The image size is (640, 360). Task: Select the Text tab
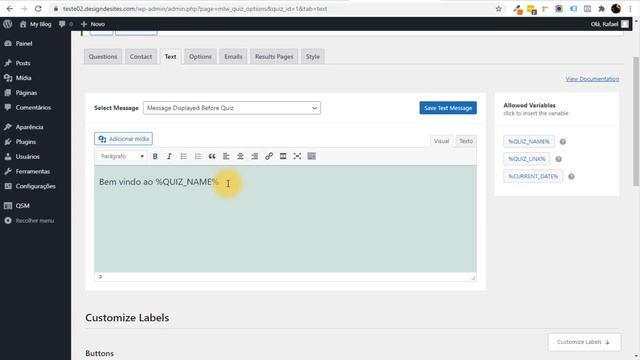point(171,57)
